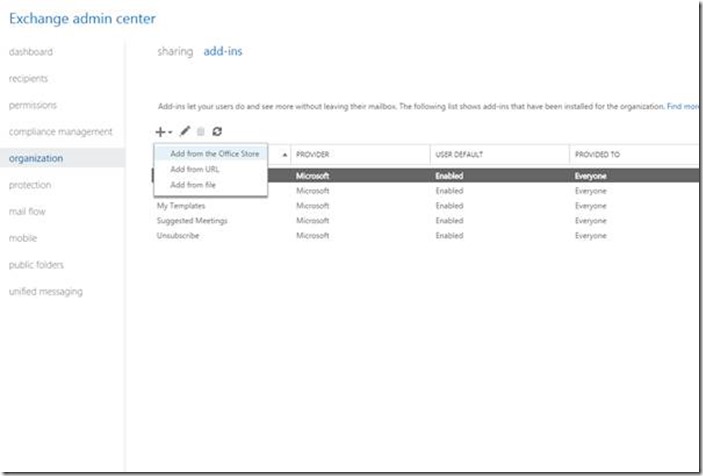Navigate to compliance management section

[x=60, y=131]
